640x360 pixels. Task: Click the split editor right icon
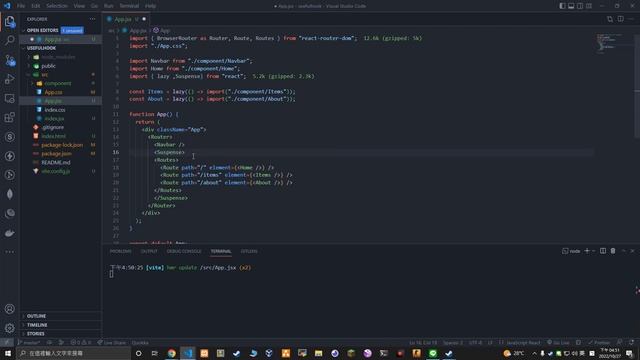(620, 19)
